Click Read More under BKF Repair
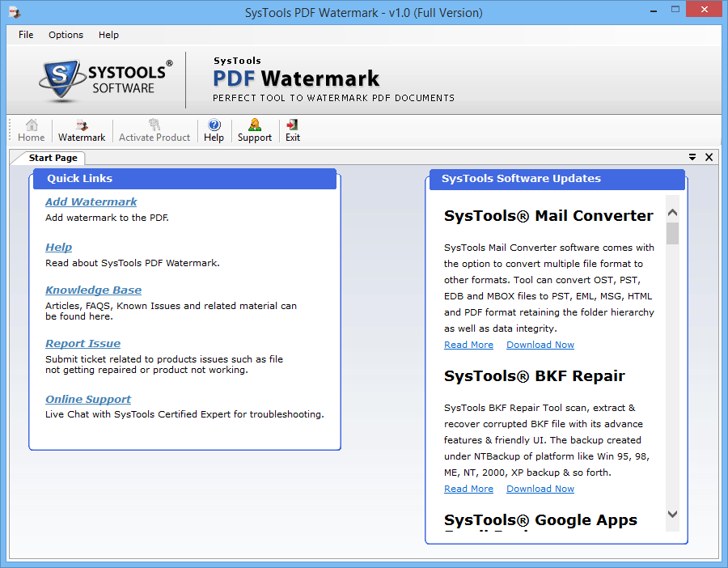Viewport: 728px width, 568px height. [x=468, y=489]
